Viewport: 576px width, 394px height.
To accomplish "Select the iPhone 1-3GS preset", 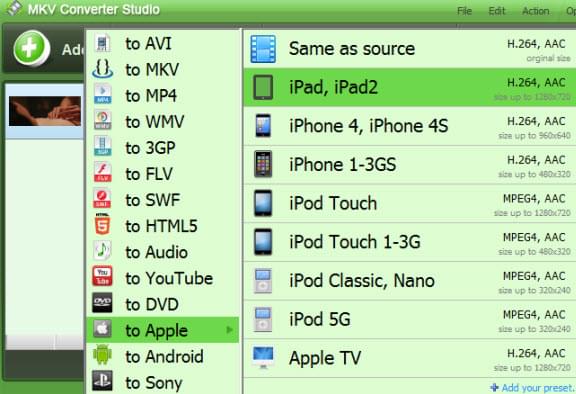I will coord(410,165).
